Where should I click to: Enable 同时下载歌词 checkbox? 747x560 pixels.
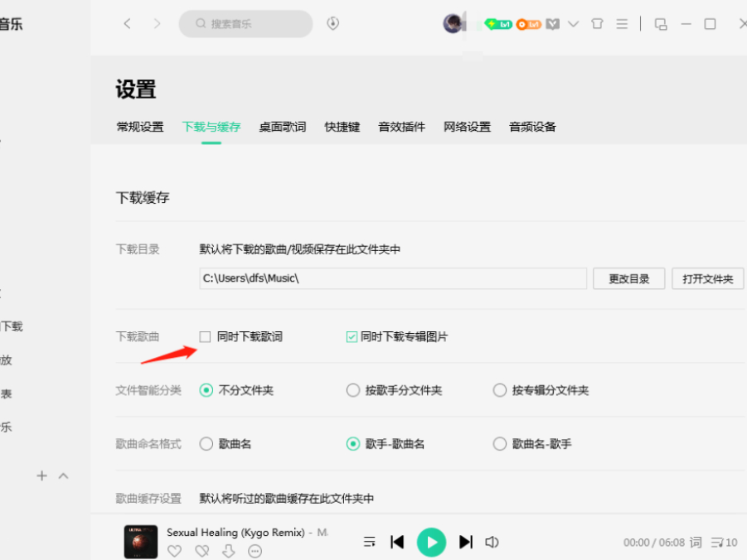205,336
